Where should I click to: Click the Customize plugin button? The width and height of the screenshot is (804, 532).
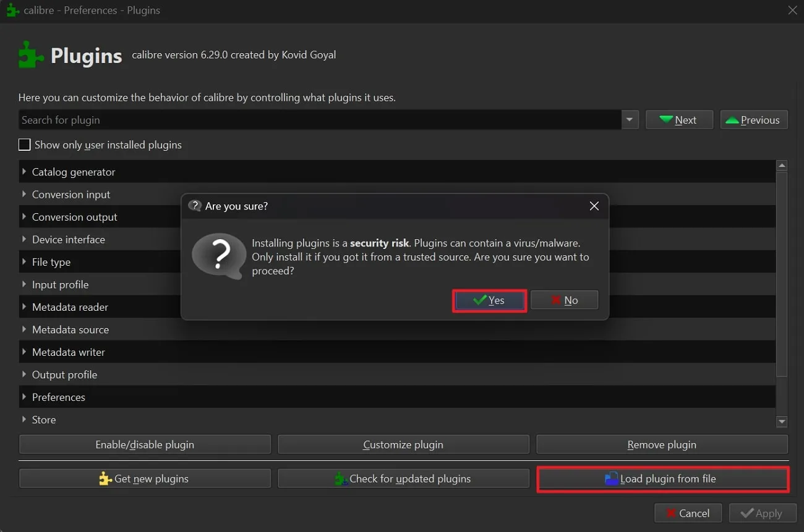(403, 444)
